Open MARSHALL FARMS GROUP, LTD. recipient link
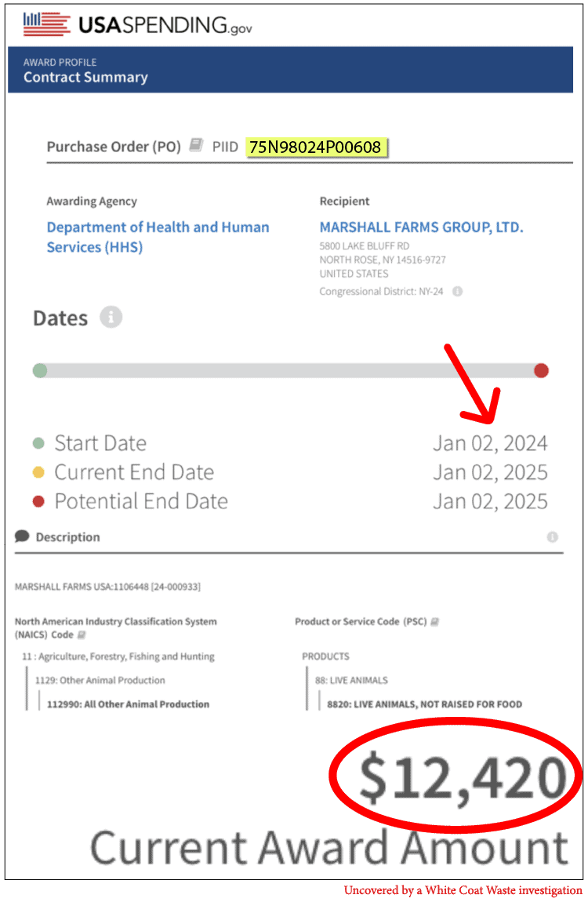The height and width of the screenshot is (902, 588). (421, 227)
